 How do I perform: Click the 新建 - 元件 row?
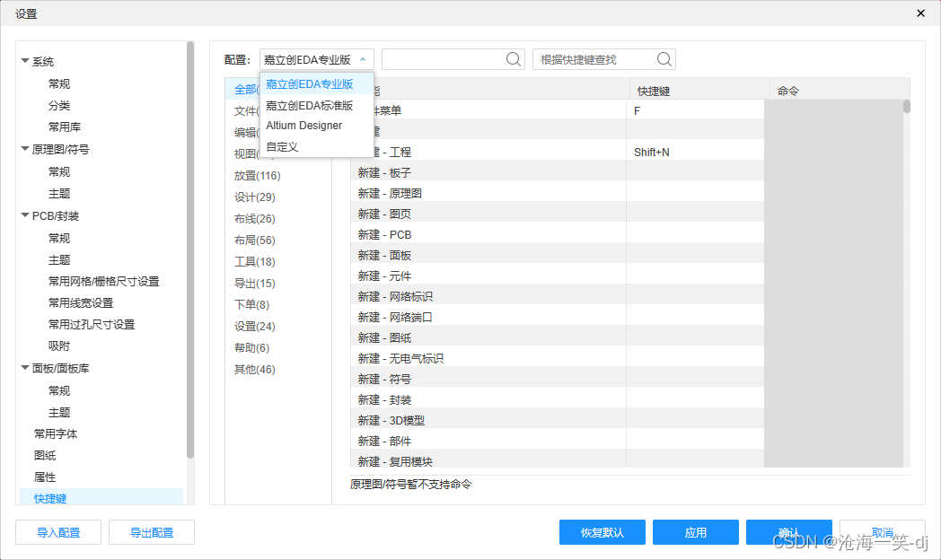tap(557, 276)
